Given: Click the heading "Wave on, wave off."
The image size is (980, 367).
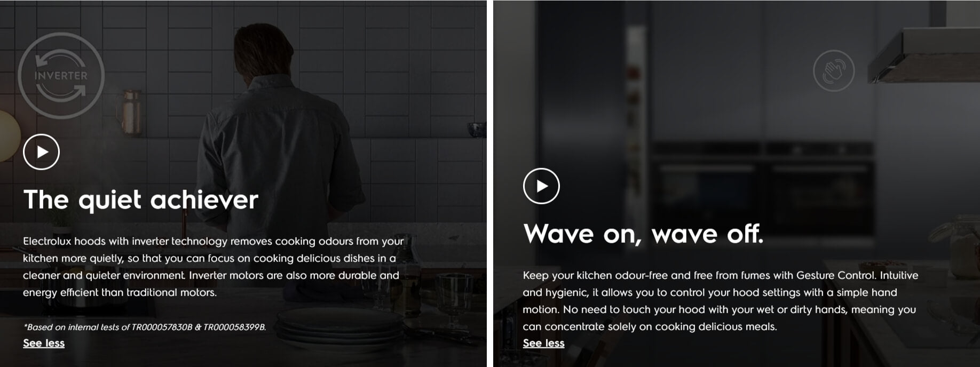Looking at the screenshot, I should point(643,234).
